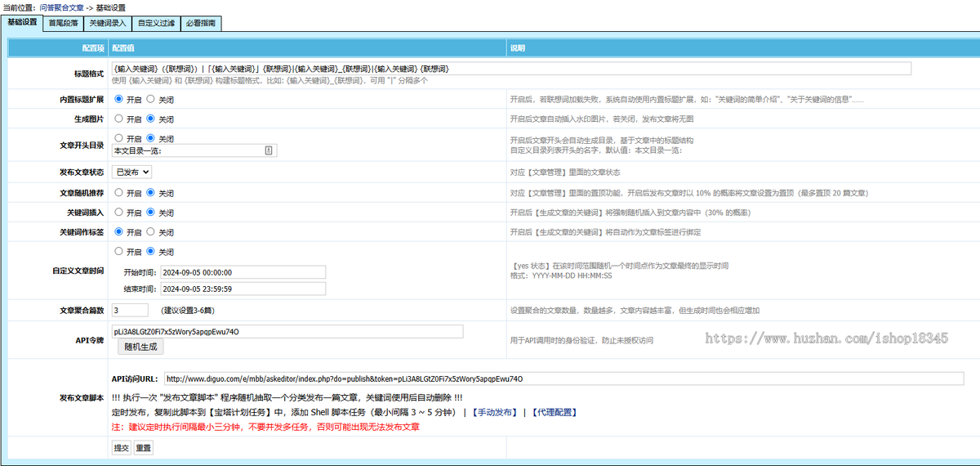The width and height of the screenshot is (980, 466).
Task: Click the (建议设置3-6篇) hint text
Action: coord(188,311)
